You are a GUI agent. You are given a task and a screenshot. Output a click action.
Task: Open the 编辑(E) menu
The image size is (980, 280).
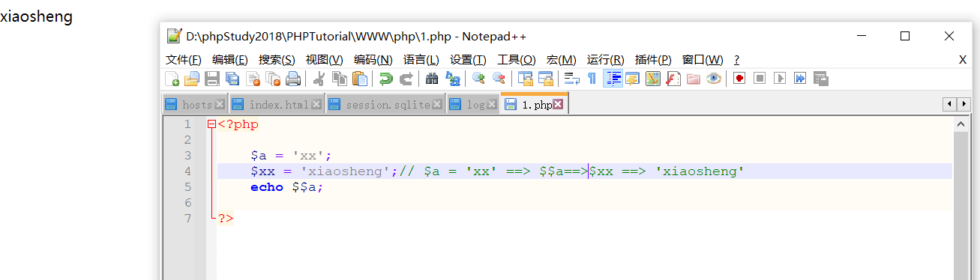pos(230,60)
